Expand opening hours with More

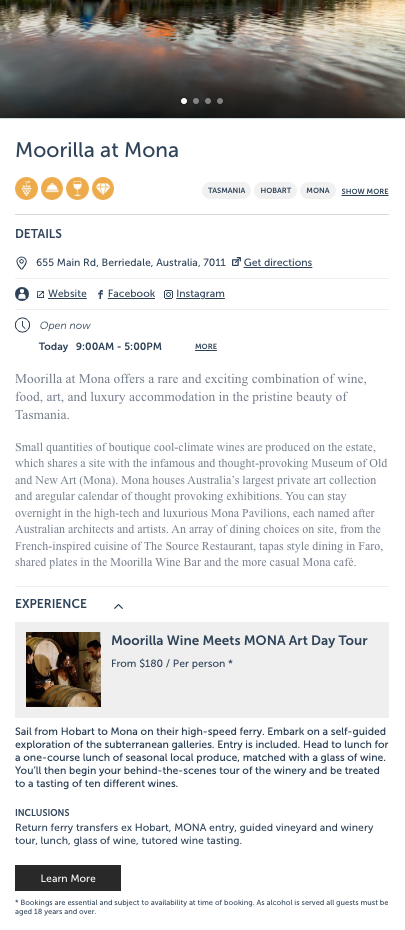[x=206, y=346]
